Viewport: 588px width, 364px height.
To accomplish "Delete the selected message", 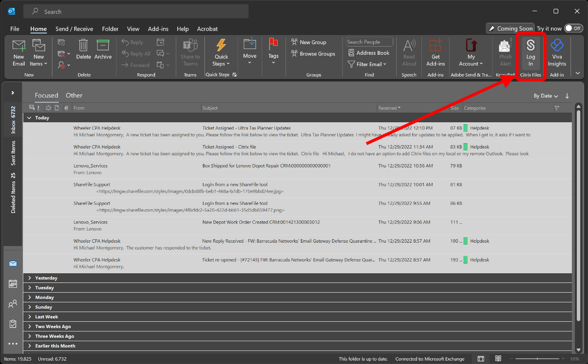I will pyautogui.click(x=84, y=50).
